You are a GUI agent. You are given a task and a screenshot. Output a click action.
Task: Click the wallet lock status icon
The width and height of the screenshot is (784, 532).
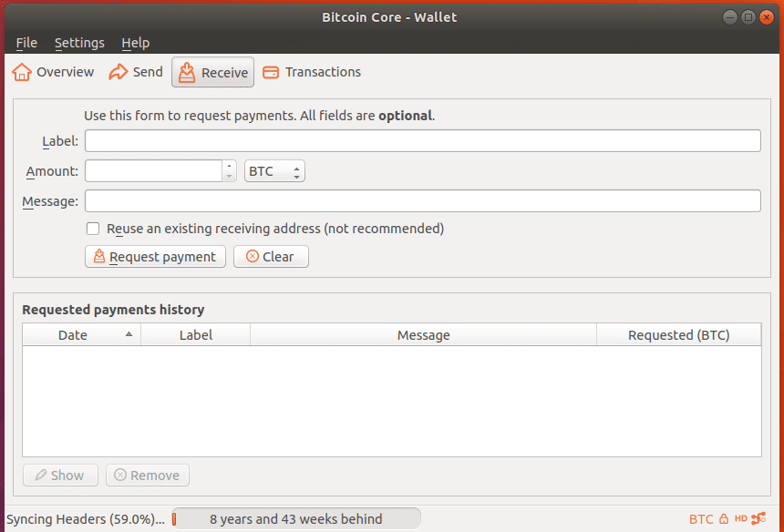[x=724, y=519]
